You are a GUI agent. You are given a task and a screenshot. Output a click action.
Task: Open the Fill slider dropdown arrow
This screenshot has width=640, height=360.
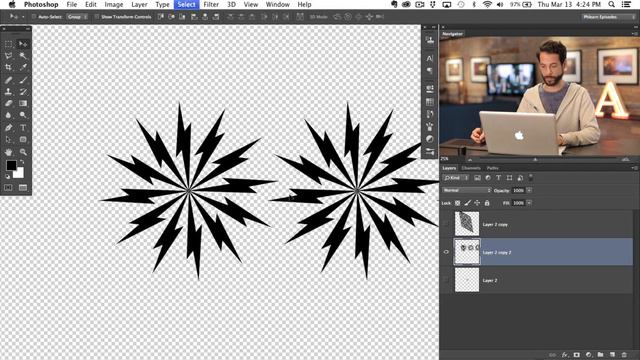(529, 203)
